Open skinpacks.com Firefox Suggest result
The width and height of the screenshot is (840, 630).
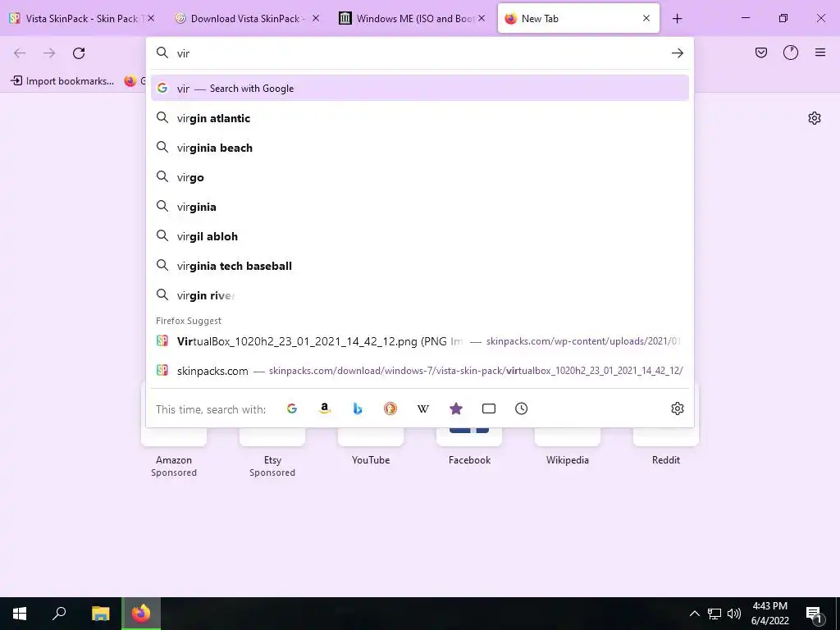coord(420,371)
